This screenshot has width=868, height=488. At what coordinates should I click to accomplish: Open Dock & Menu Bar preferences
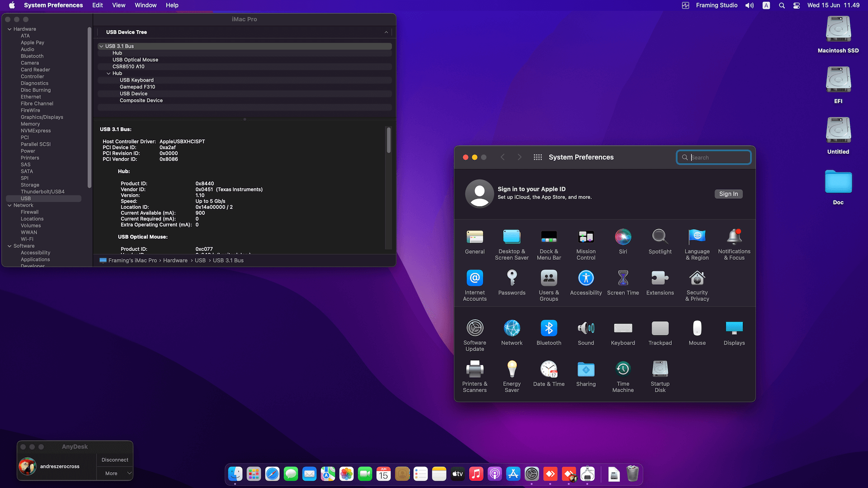[549, 237]
